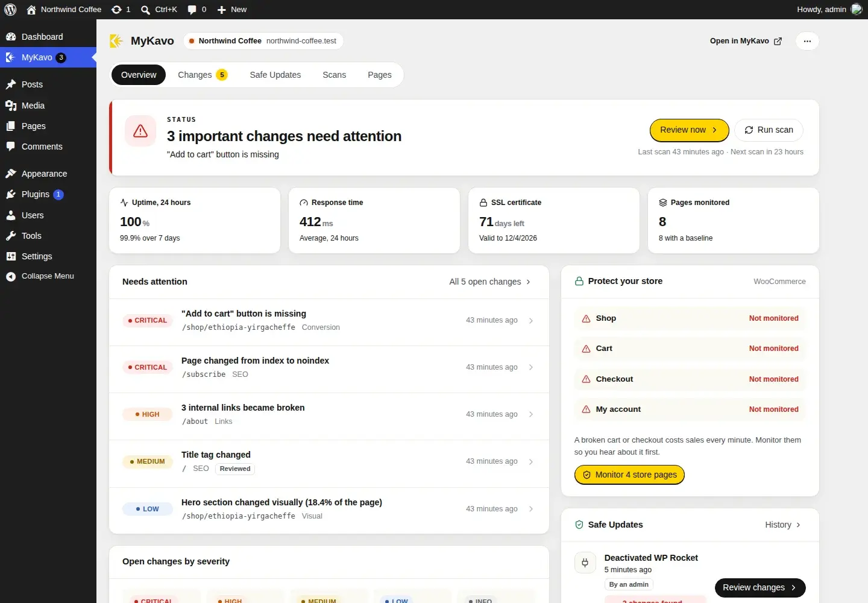Expand chevron on Hero section changed row

click(531, 509)
